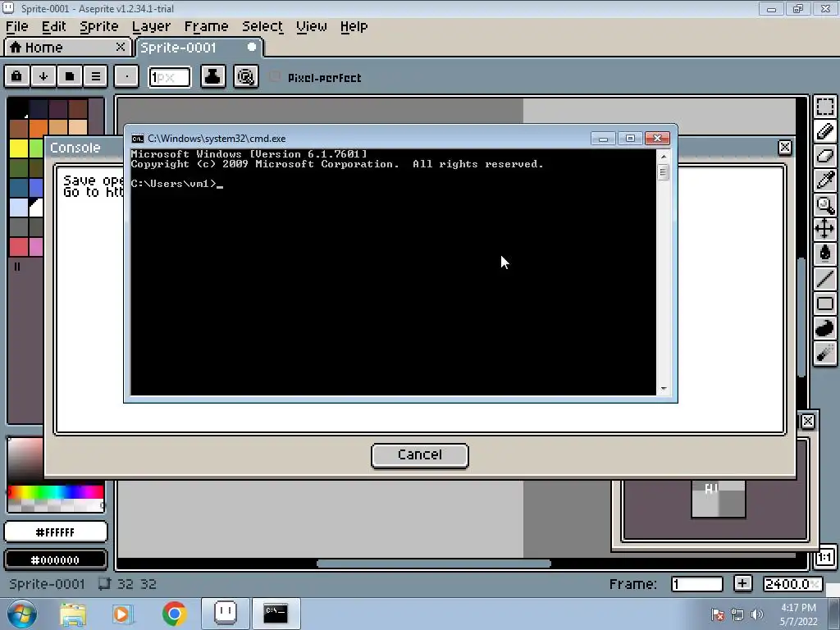Viewport: 840px width, 630px height.
Task: Open Windows Media Player from taskbar
Action: (123, 614)
